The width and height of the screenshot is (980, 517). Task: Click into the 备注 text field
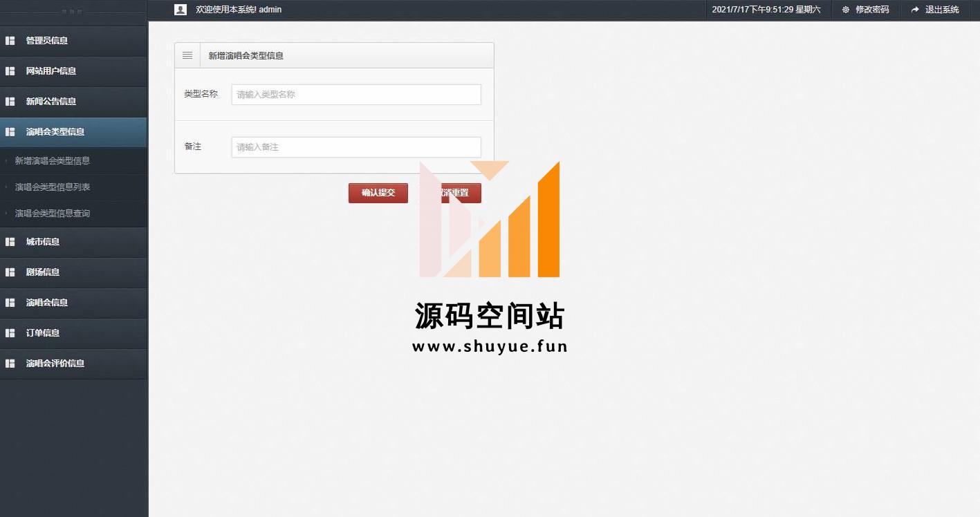(356, 147)
